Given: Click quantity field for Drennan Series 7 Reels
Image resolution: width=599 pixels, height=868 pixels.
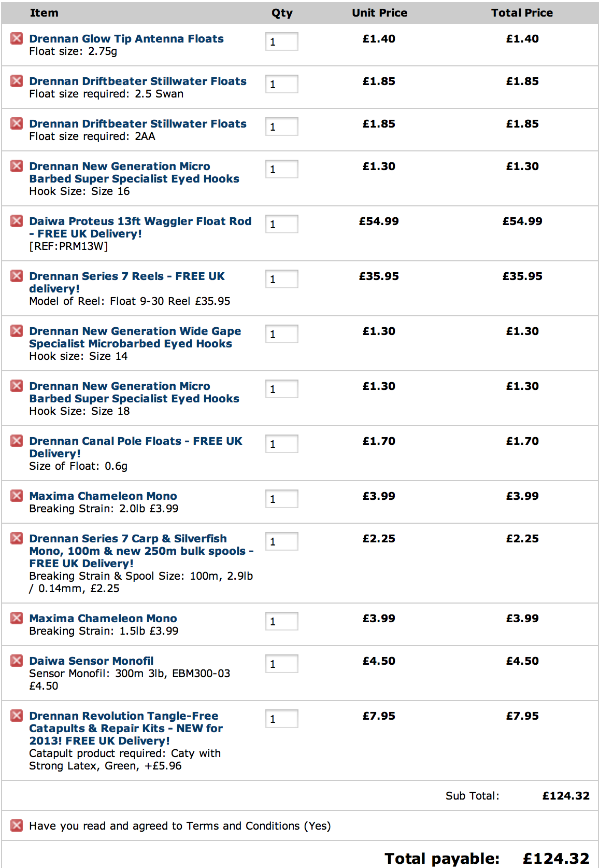Looking at the screenshot, I should (282, 279).
